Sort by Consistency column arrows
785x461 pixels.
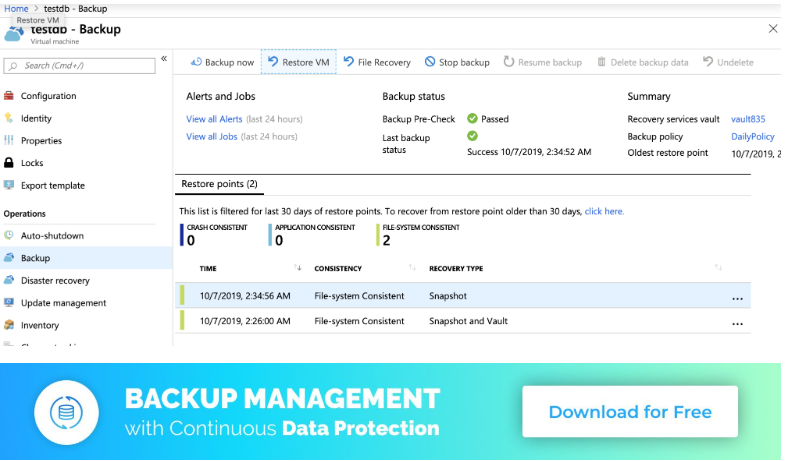[x=412, y=268]
